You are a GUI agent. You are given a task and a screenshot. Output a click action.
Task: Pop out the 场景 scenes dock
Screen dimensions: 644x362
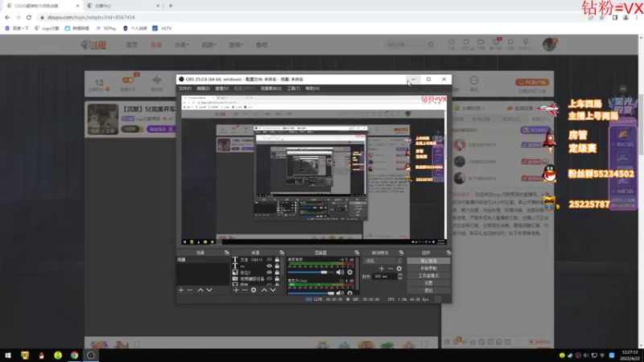pos(227,253)
